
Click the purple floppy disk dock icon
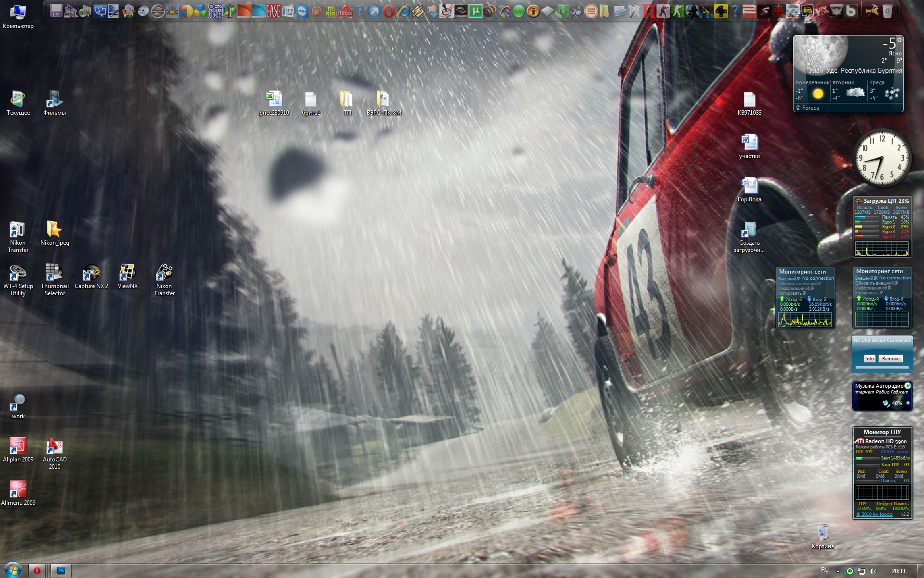56,11
